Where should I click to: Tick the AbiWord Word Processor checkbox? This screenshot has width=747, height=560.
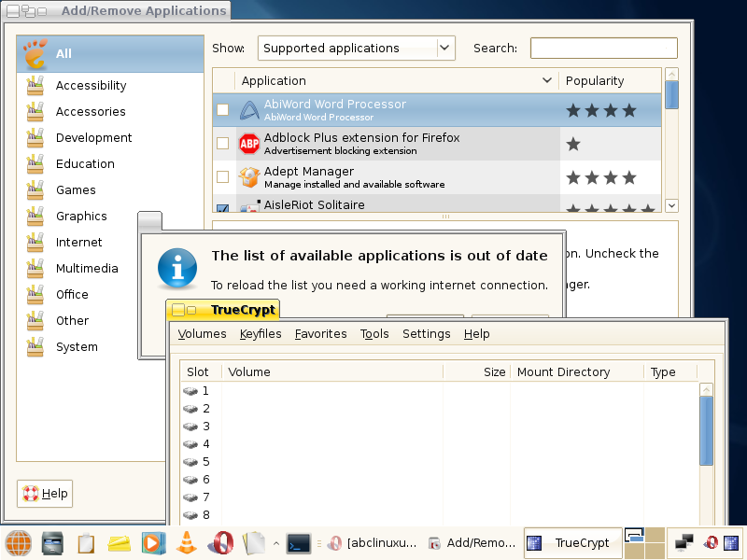pos(222,110)
